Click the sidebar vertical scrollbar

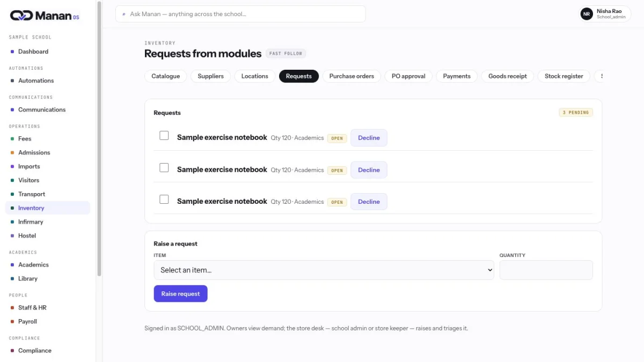tap(99, 138)
